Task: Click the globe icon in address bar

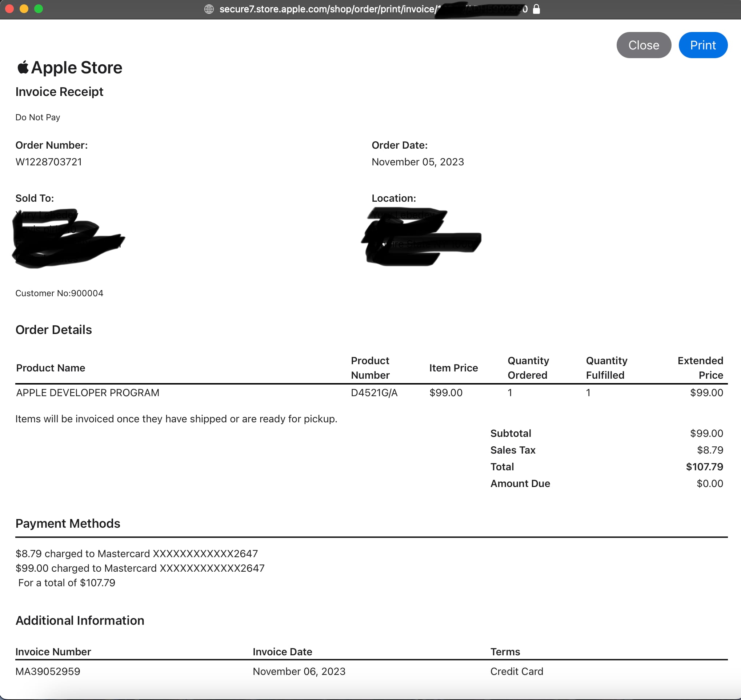Action: click(x=209, y=9)
